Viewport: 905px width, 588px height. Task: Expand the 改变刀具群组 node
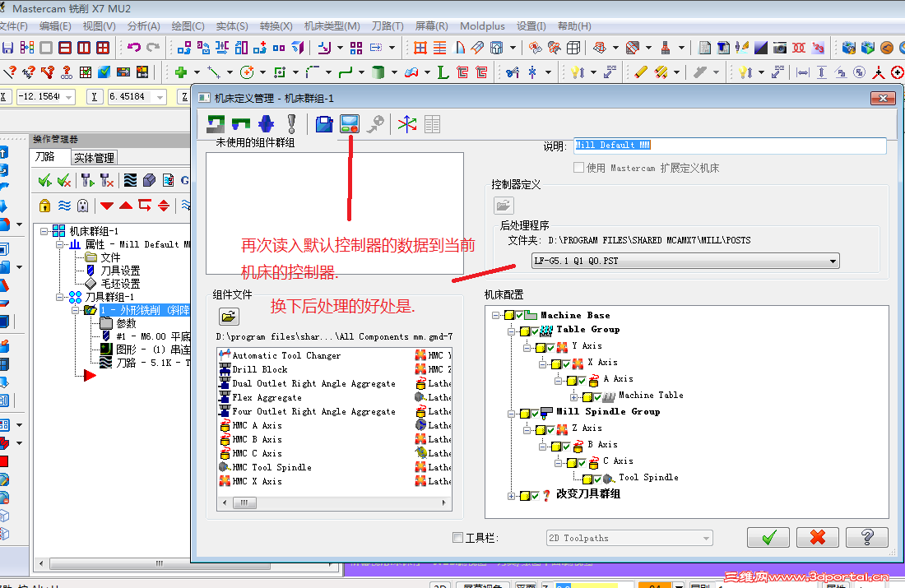(x=511, y=496)
